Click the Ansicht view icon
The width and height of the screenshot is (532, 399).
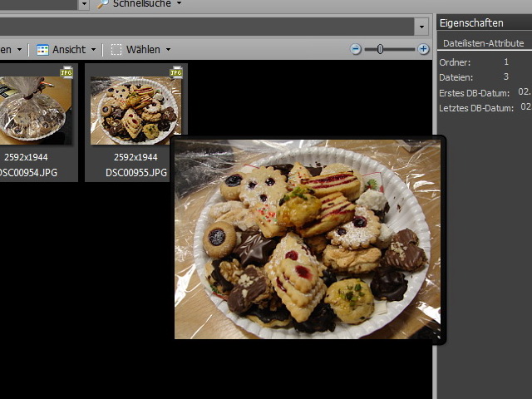click(42, 50)
